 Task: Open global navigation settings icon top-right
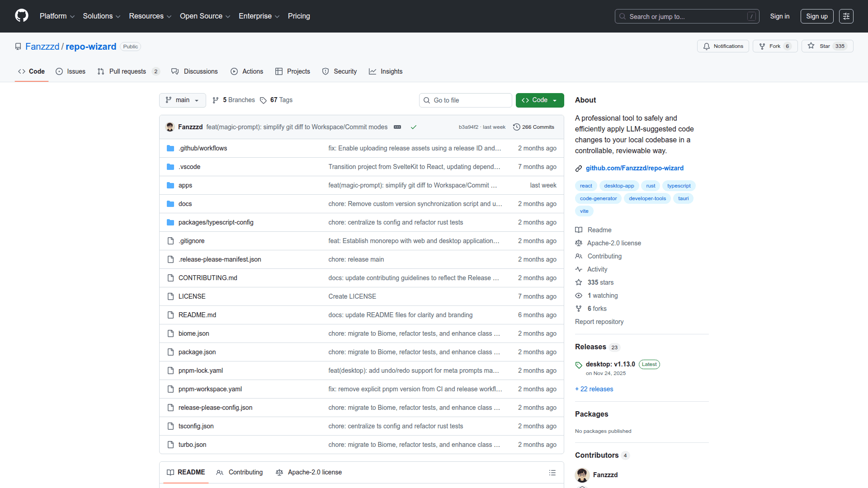click(x=846, y=16)
